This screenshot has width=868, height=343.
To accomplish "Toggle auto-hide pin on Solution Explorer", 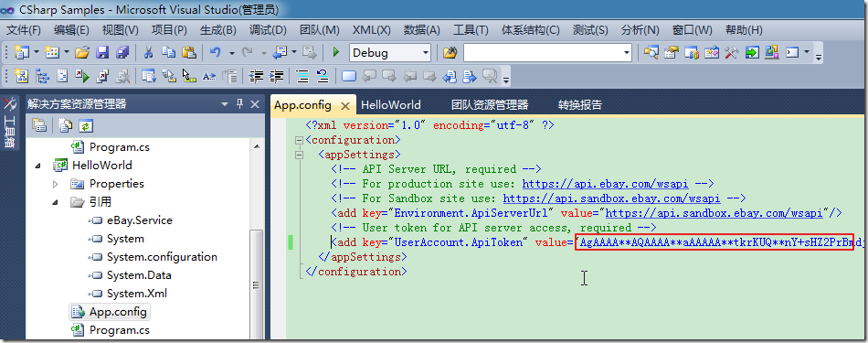I will 239,104.
